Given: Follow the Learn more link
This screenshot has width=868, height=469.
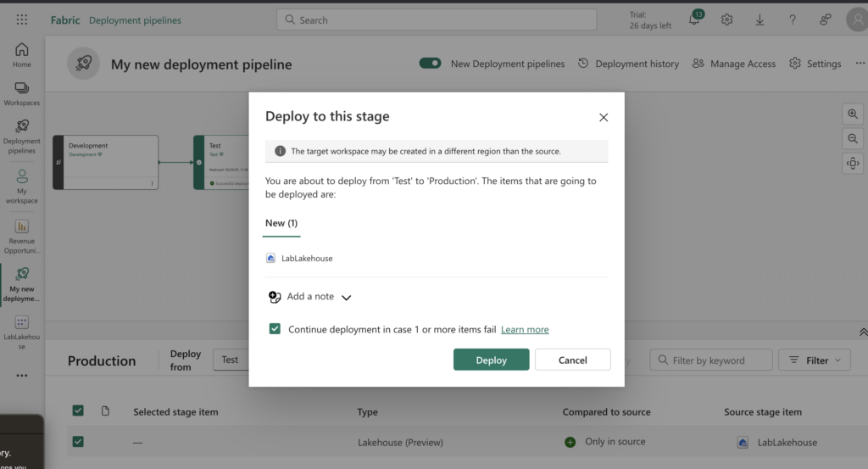Looking at the screenshot, I should (x=525, y=329).
